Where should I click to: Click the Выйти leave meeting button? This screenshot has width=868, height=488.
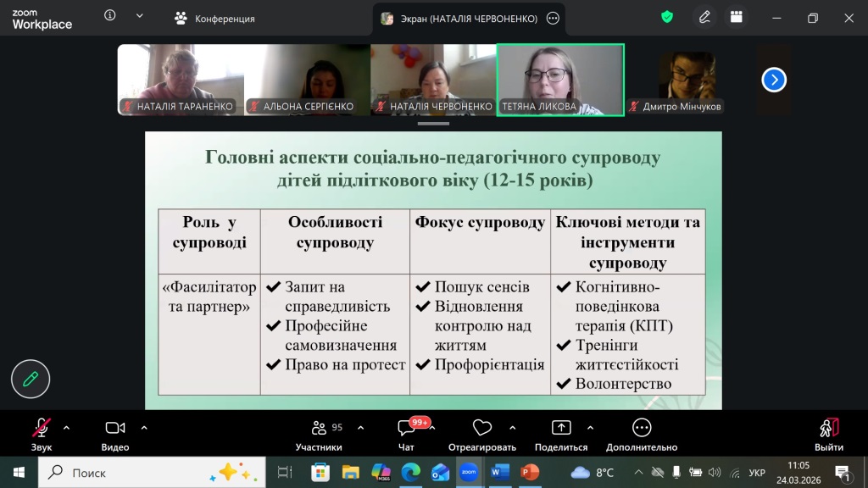(828, 434)
